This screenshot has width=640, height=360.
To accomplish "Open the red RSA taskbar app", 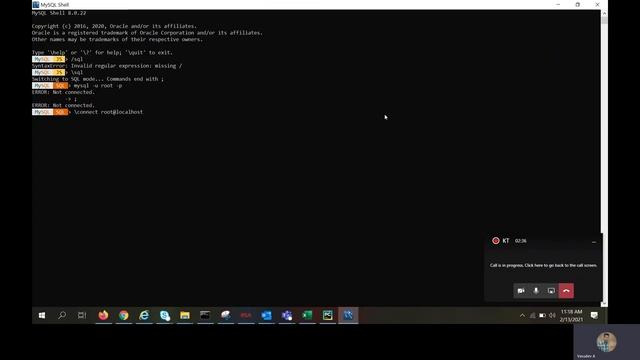I will 246,315.
